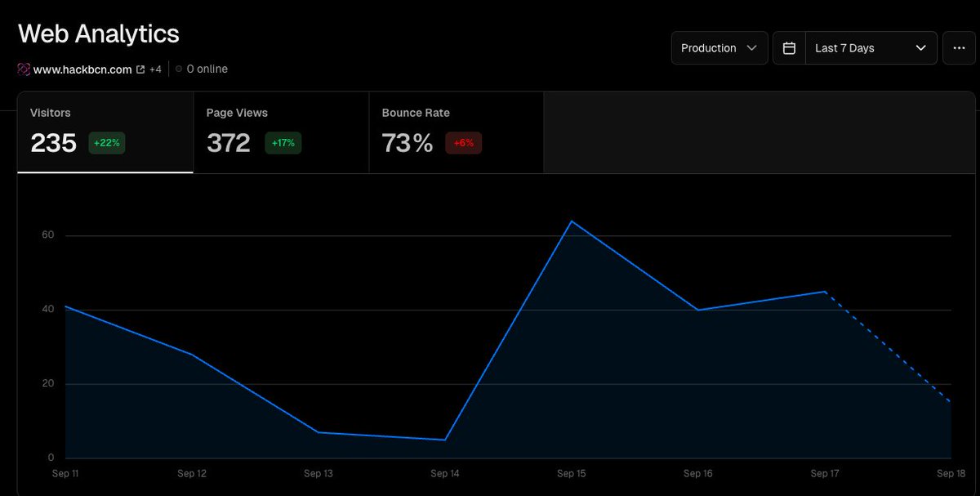980x496 pixels.
Task: Click the Sep 12 axis label
Action: (191, 473)
